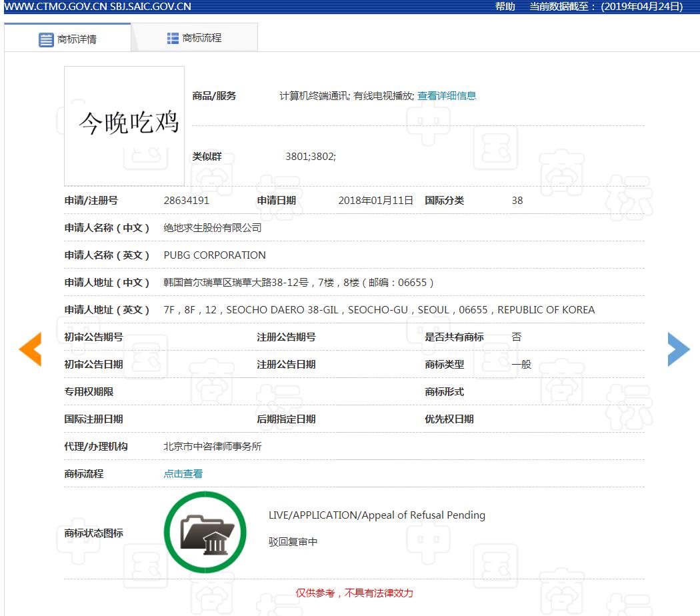This screenshot has width=700, height=616.
Task: Click the similar group value 3801;3802
Action: click(311, 157)
